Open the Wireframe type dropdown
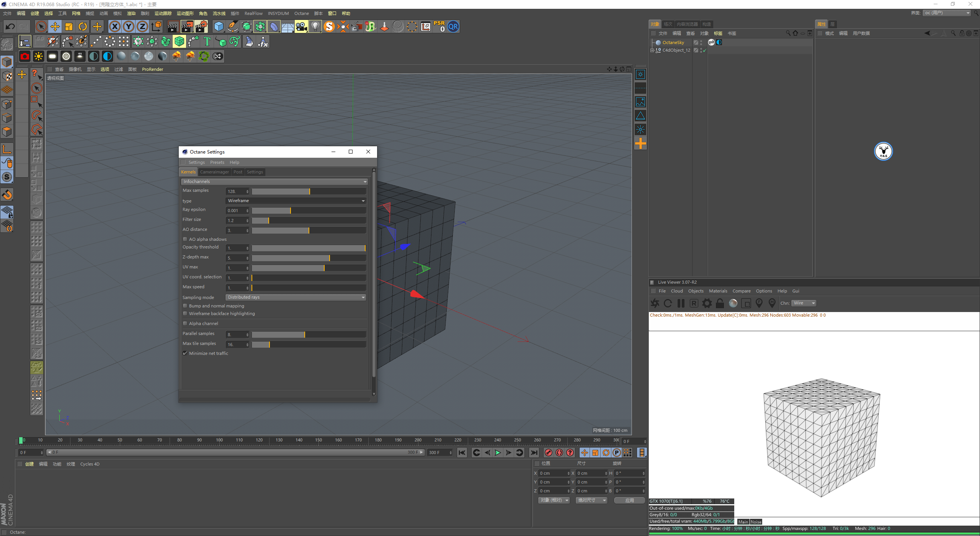The height and width of the screenshot is (536, 980). point(296,201)
